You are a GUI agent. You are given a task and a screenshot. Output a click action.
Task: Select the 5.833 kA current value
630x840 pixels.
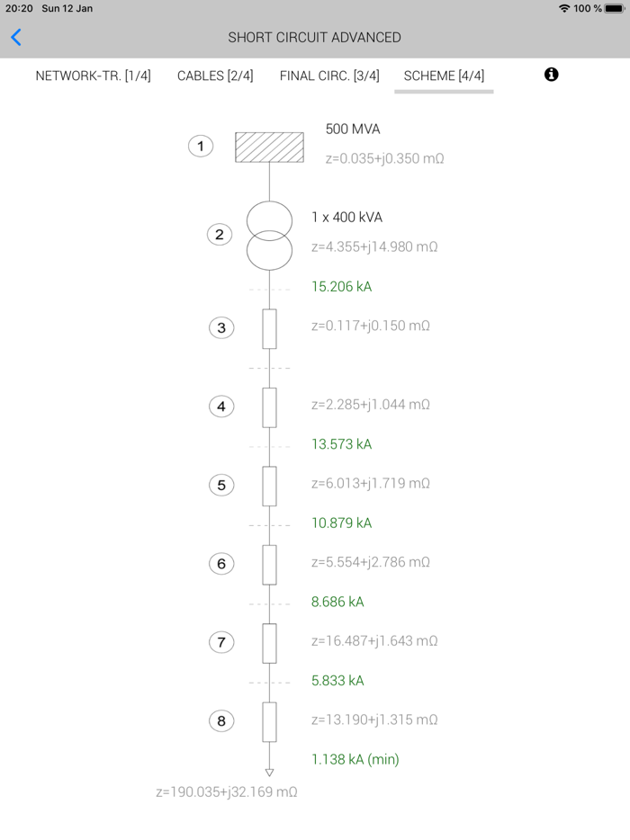[337, 681]
